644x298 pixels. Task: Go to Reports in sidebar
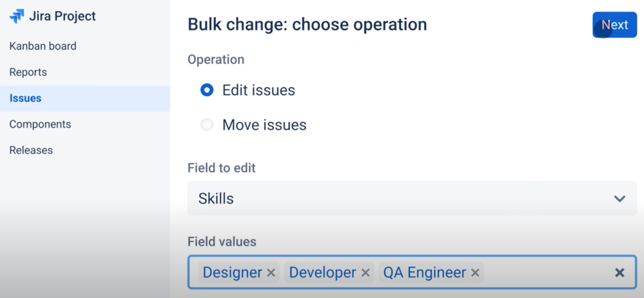point(28,72)
